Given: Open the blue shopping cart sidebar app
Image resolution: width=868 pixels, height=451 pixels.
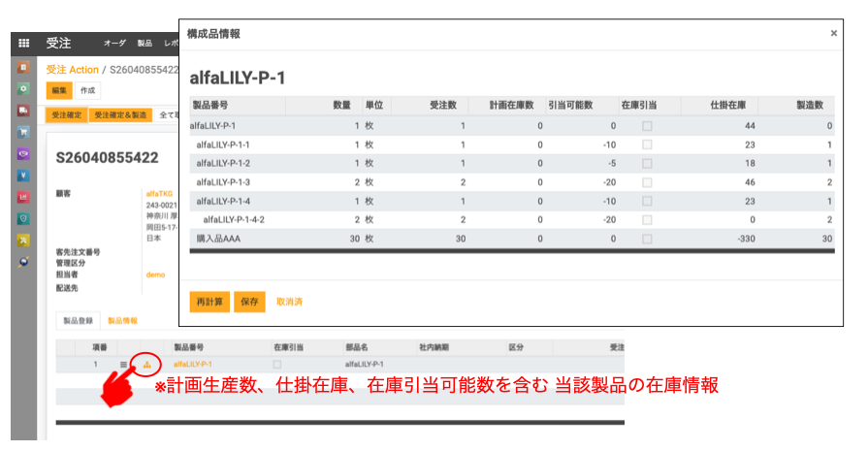Looking at the screenshot, I should [23, 132].
